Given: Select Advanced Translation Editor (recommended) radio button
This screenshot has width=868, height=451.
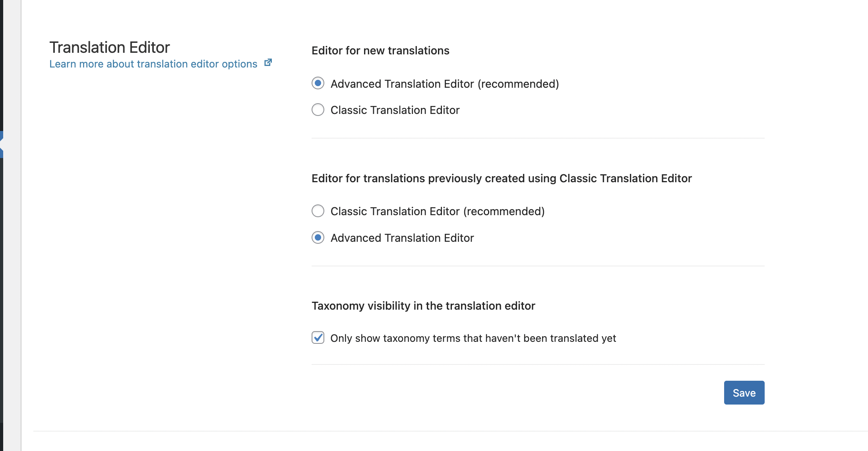Looking at the screenshot, I should [x=318, y=83].
